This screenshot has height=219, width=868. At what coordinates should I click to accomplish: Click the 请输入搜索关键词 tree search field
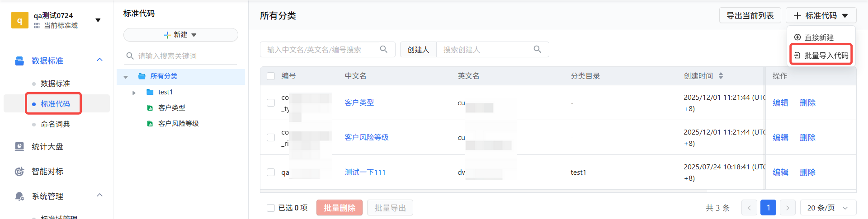tap(185, 56)
